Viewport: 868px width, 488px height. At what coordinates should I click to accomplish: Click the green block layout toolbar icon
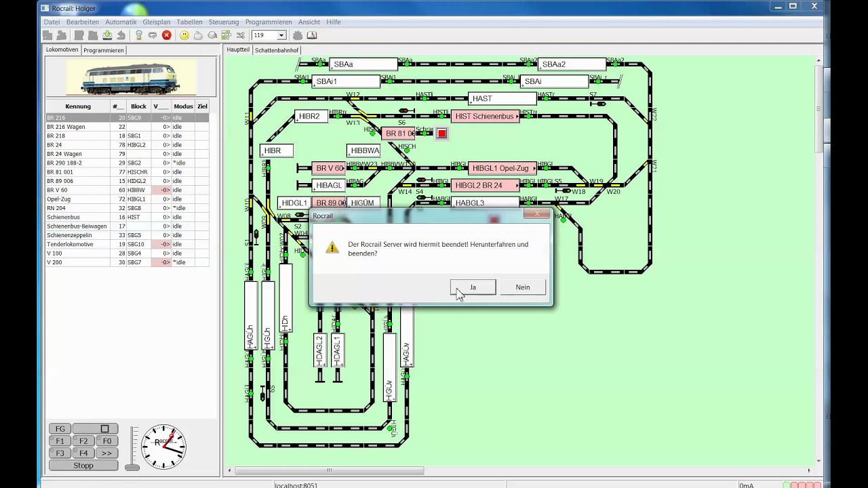(226, 35)
